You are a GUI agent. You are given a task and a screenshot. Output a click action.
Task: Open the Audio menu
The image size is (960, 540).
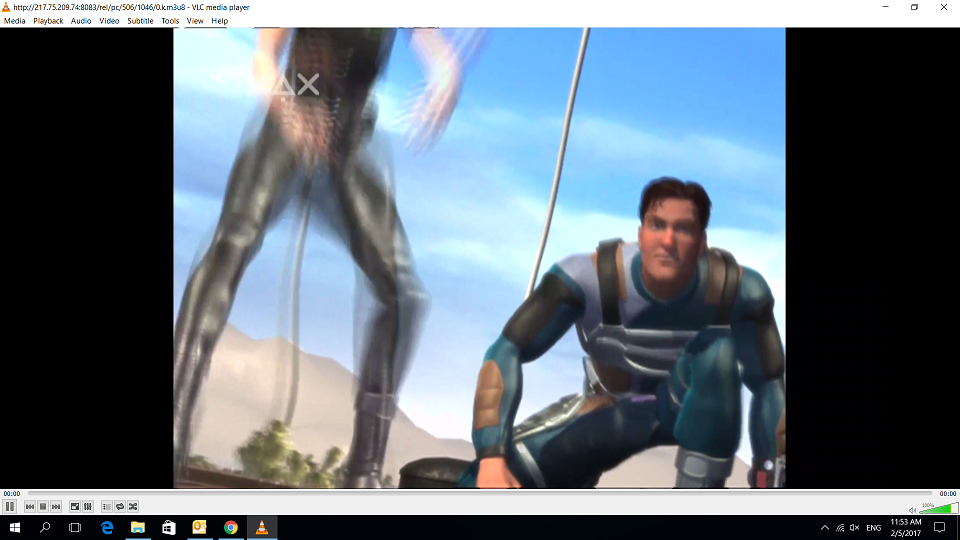click(x=81, y=21)
